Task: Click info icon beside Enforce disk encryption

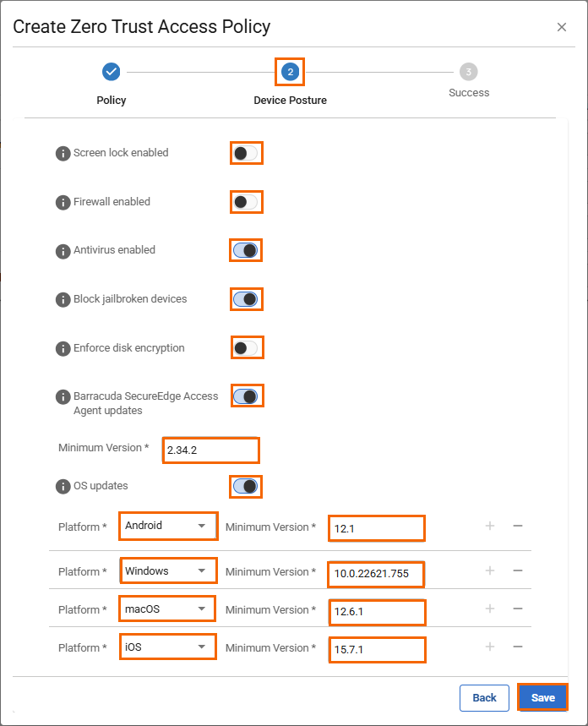Action: 63,348
